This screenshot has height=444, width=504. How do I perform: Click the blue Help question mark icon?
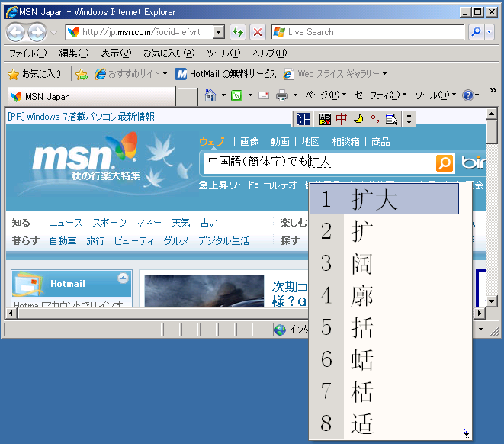click(x=468, y=95)
